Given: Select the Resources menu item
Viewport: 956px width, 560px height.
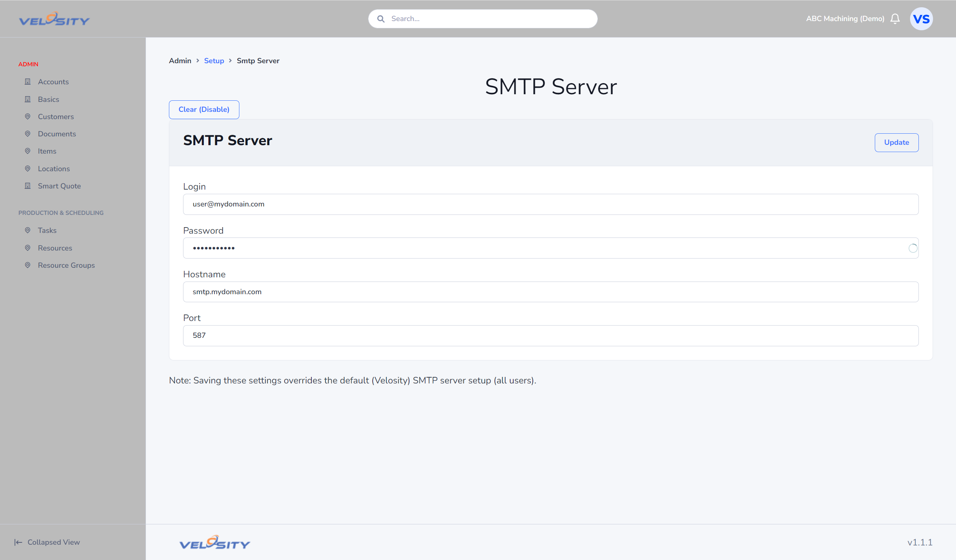Looking at the screenshot, I should click(55, 247).
